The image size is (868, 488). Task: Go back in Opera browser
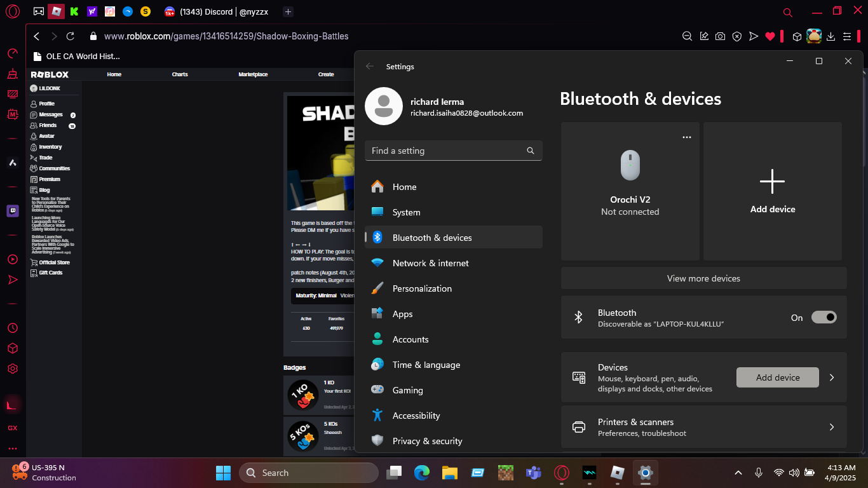coord(37,36)
